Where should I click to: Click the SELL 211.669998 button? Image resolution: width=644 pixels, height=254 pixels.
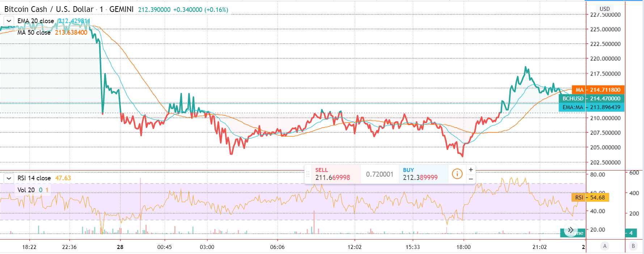click(336, 174)
